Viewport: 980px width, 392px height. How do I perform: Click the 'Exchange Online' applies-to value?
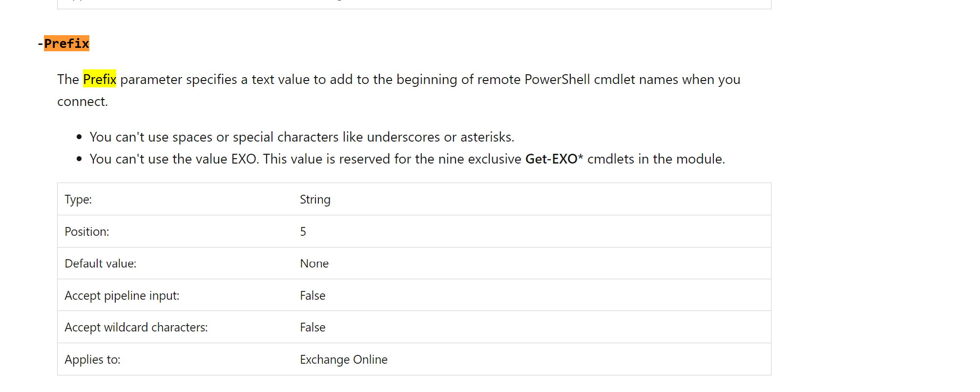click(344, 359)
